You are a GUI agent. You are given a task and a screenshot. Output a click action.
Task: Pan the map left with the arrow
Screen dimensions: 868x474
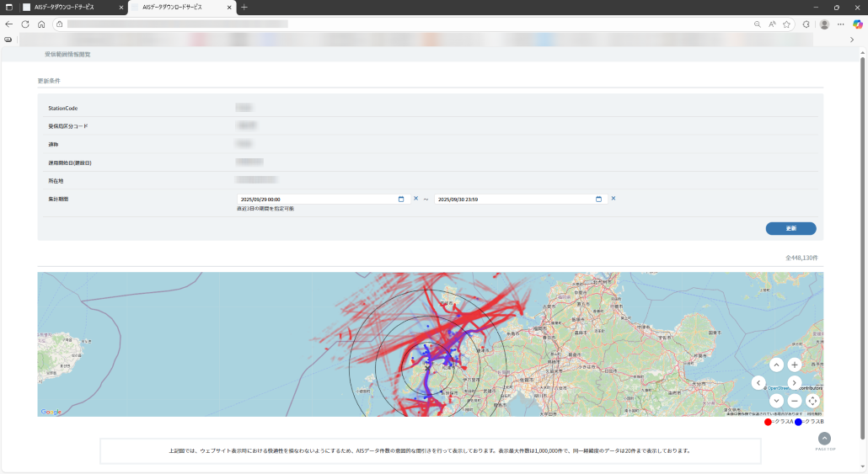click(x=758, y=383)
